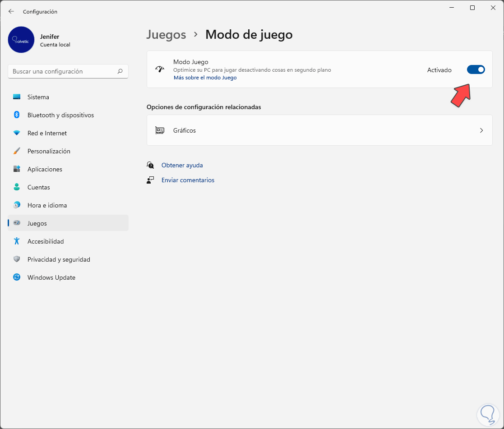Click the Cuentas person icon
The height and width of the screenshot is (429, 504).
(17, 187)
